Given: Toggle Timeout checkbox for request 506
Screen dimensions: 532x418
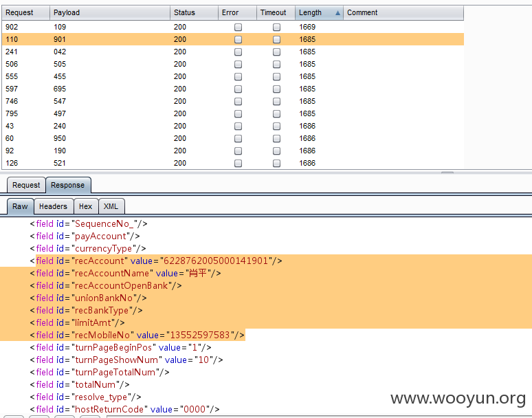Looking at the screenshot, I should click(x=276, y=64).
